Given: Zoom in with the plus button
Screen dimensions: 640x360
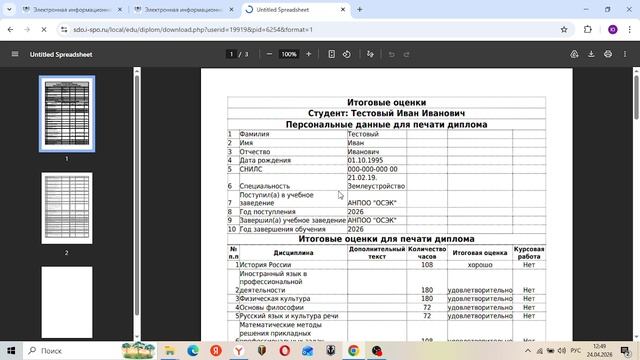Looking at the screenshot, I should coord(309,54).
